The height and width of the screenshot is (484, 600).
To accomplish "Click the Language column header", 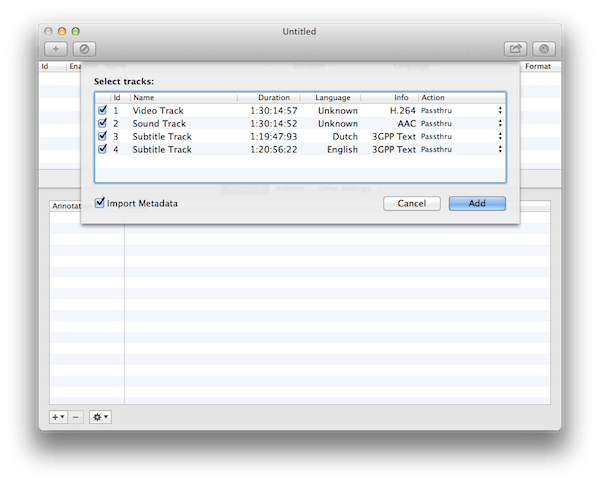I will tap(331, 98).
